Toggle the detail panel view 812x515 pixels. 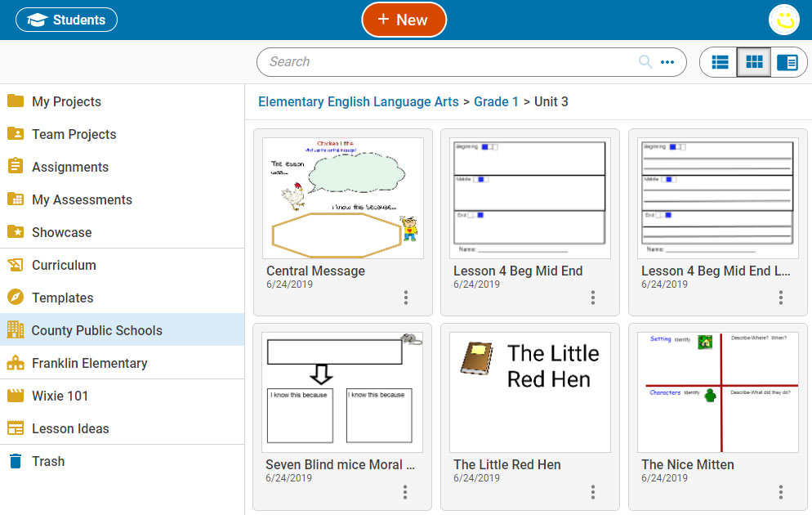787,62
